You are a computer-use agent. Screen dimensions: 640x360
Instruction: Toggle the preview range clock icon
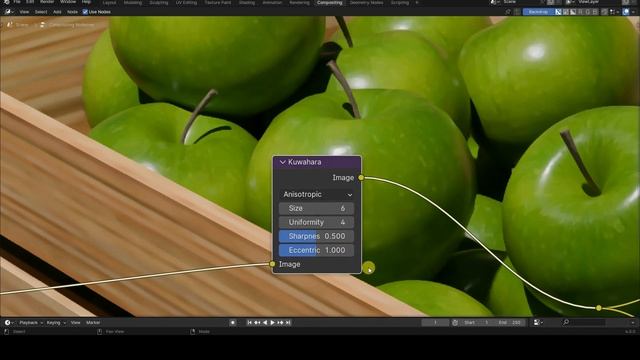[455, 322]
